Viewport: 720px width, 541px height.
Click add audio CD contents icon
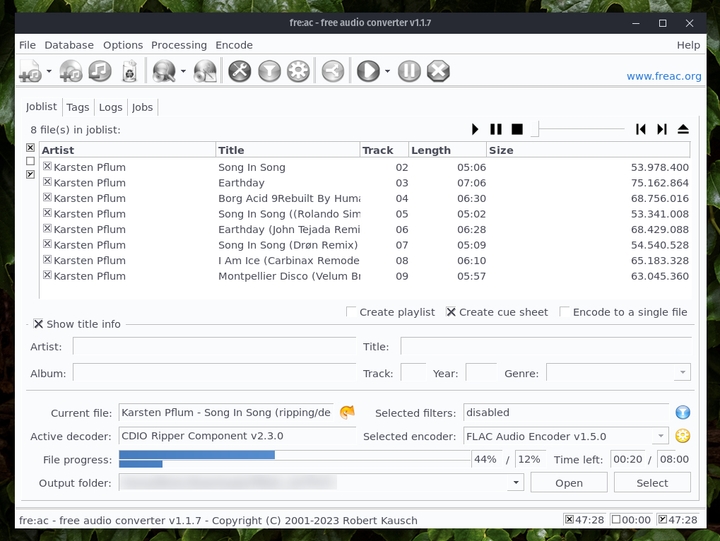[x=71, y=71]
